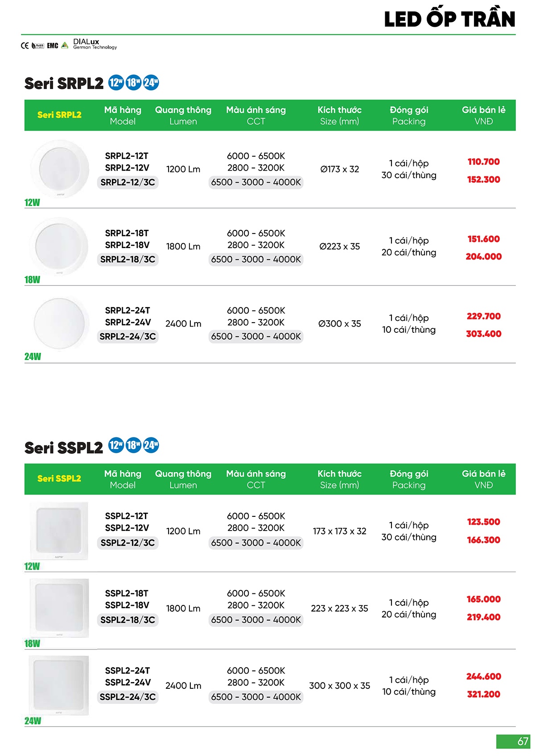Select the 18W badge beside Seri SRPL2
This screenshot has height=756, width=535.
[133, 82]
